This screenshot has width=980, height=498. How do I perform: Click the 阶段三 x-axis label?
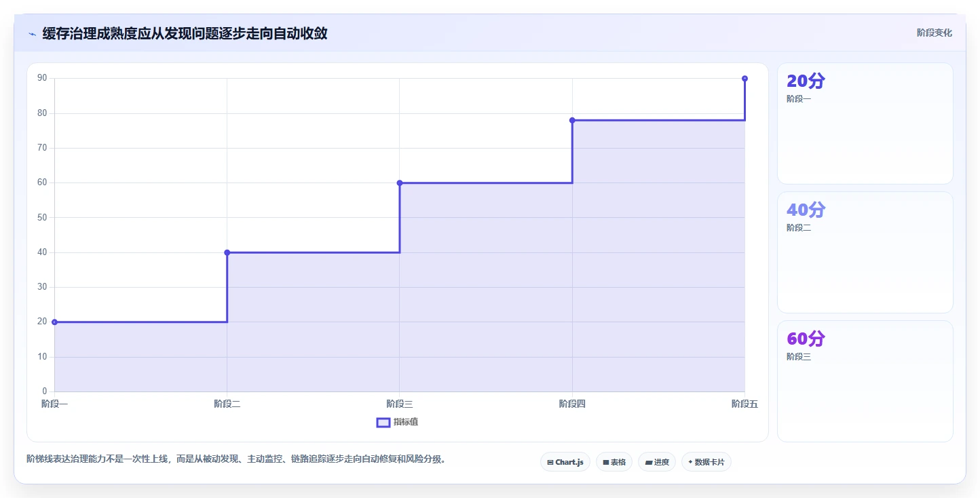[x=400, y=404]
